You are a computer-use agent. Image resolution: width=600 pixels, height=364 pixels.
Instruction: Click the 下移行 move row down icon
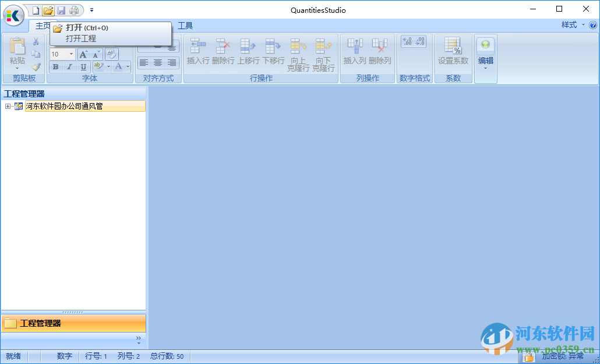click(273, 46)
